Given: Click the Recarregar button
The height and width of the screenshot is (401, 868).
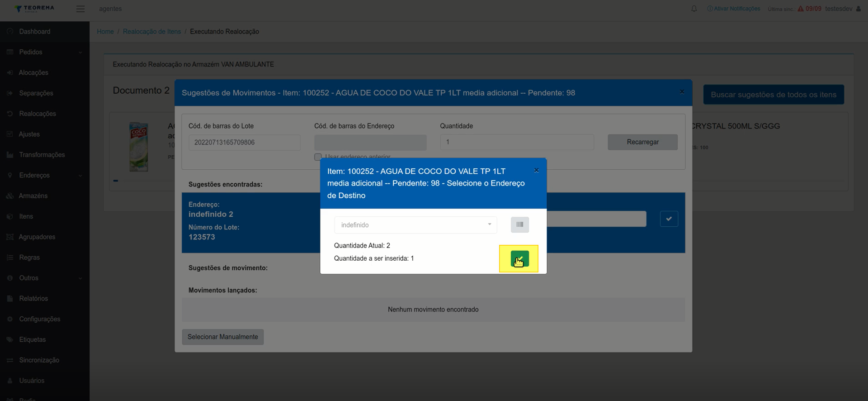Looking at the screenshot, I should click(x=642, y=142).
